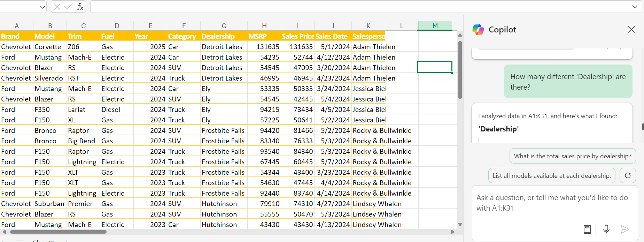Click the bold 'Dealership' heading in Copilot response
Viewport: 644px width, 242px height.
(x=498, y=129)
